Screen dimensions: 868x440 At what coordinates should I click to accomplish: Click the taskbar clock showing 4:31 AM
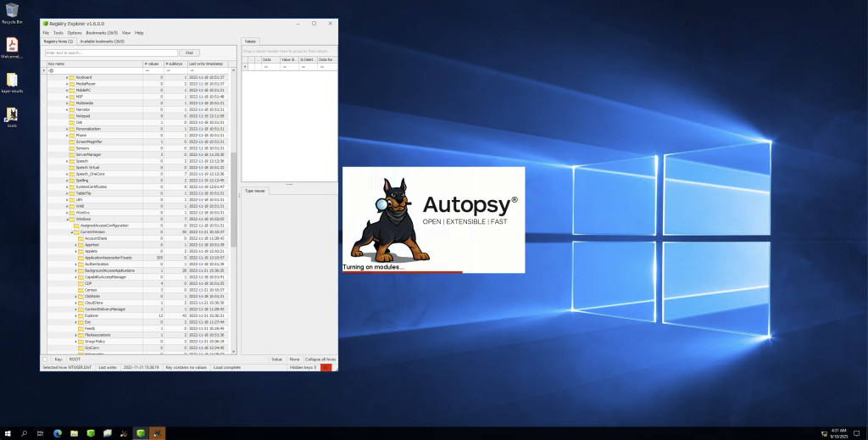[839, 433]
